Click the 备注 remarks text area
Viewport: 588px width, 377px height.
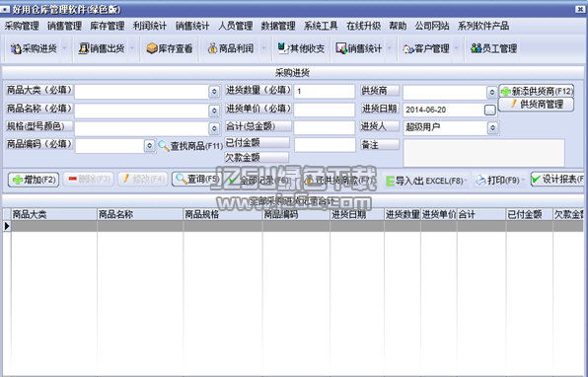click(x=483, y=153)
